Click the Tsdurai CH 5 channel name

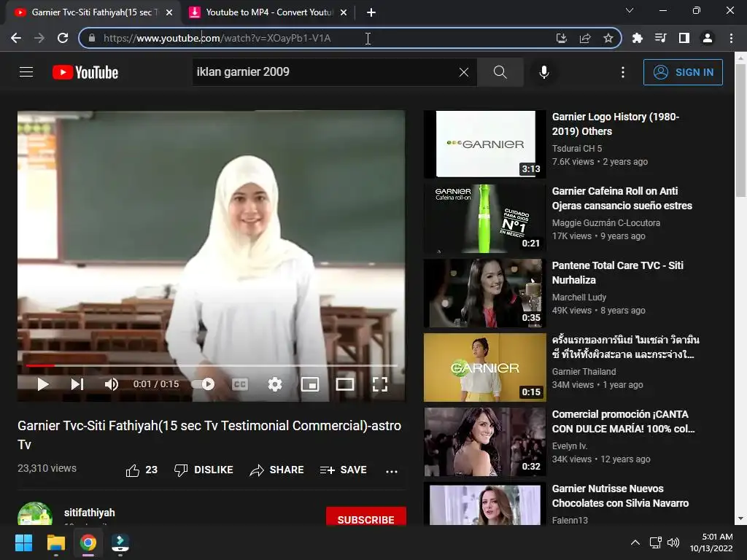click(x=577, y=149)
